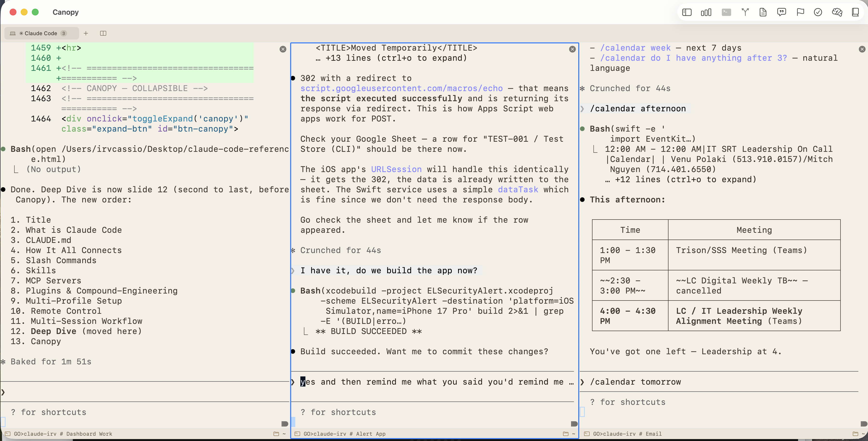Click terminal icon beside Alert App label

[297, 434]
